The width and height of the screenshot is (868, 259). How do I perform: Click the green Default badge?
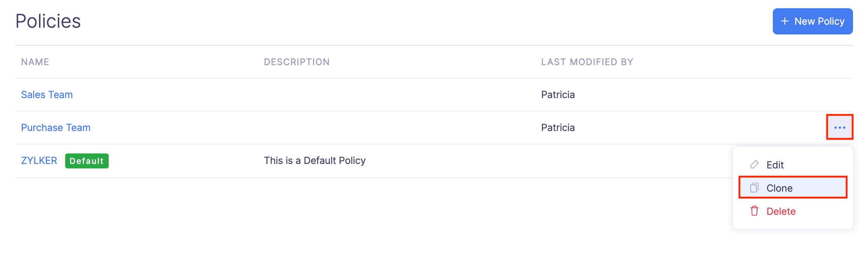87,161
